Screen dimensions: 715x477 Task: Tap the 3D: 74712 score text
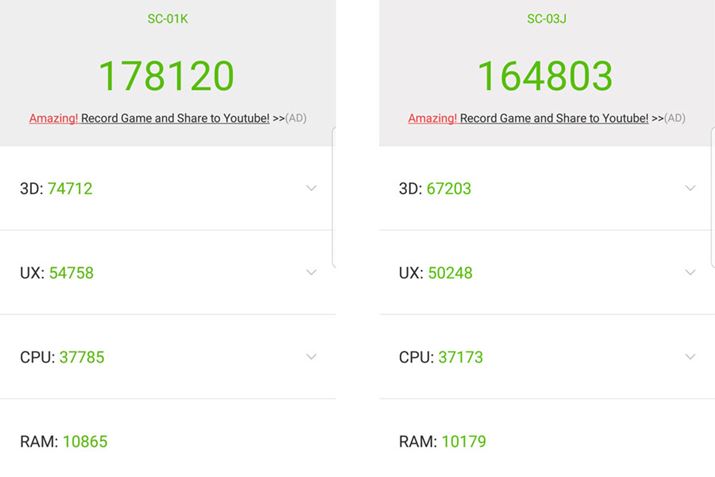pyautogui.click(x=56, y=188)
